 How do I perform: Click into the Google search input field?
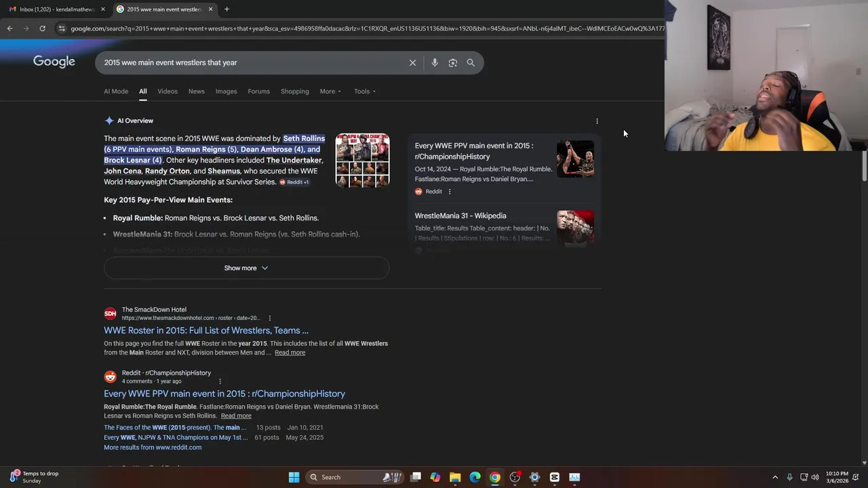(x=251, y=62)
